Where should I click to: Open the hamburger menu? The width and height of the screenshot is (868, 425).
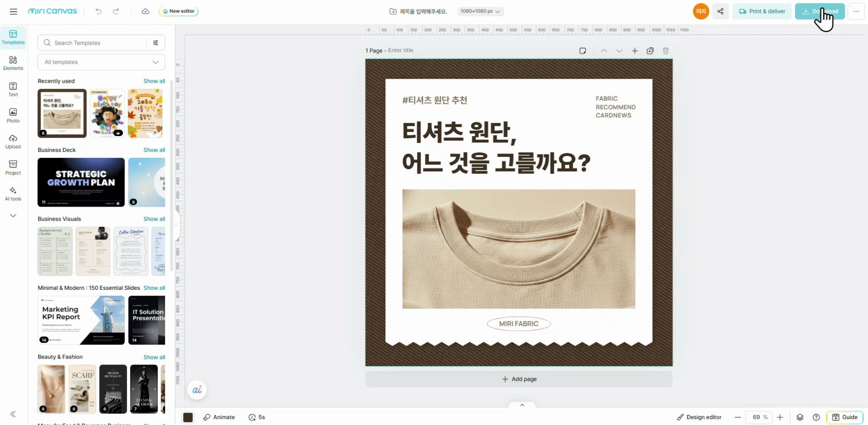[14, 11]
